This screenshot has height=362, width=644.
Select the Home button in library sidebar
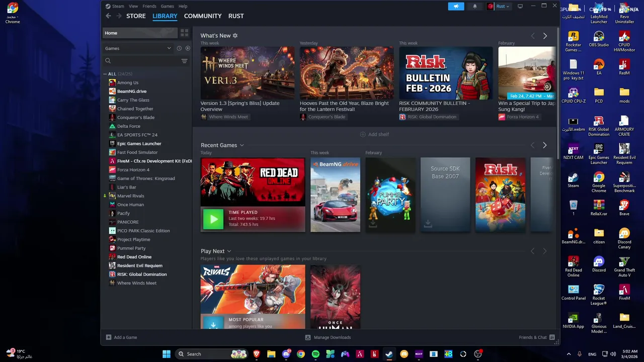pos(140,33)
